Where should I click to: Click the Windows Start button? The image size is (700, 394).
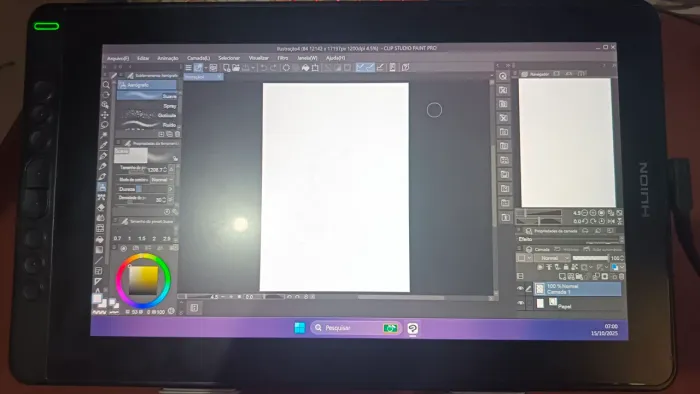coord(300,328)
